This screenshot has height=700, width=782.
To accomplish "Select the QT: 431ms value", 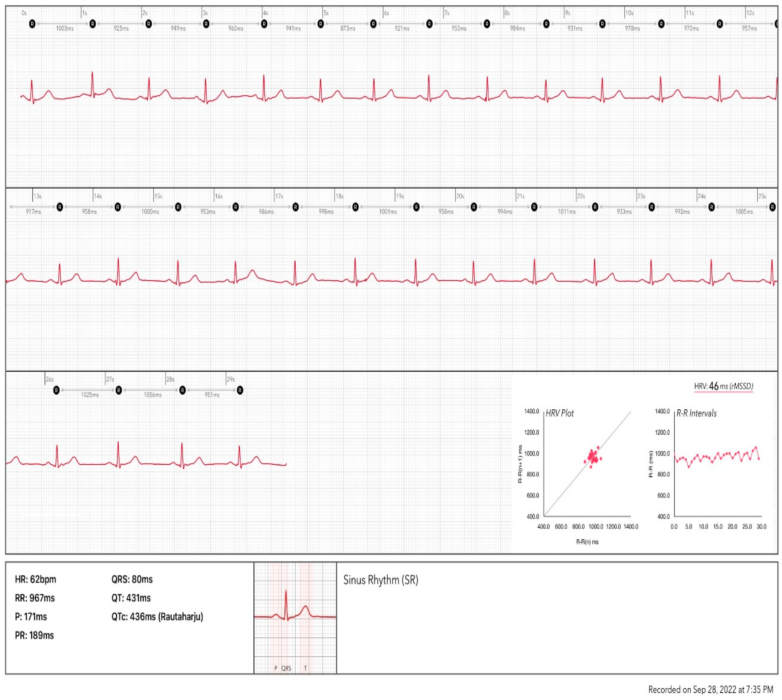I will (x=131, y=598).
